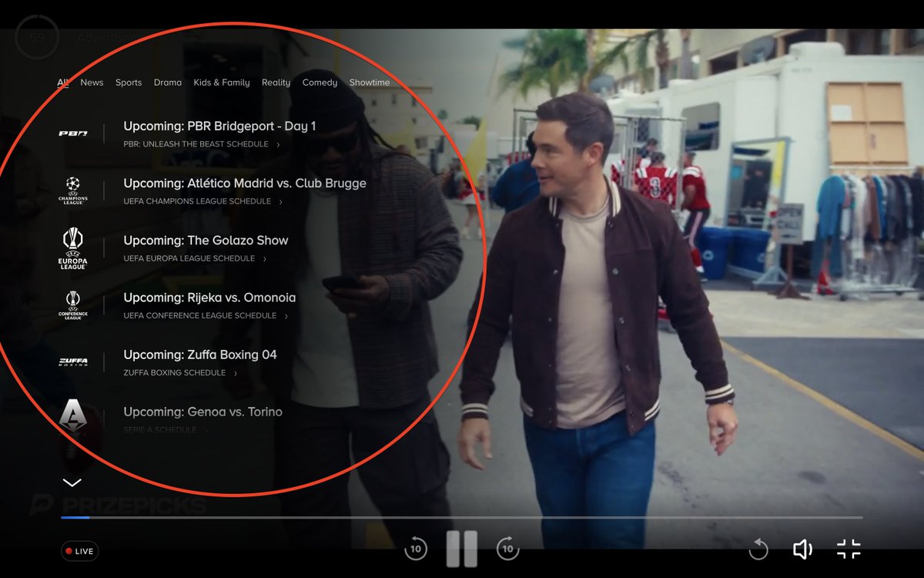Select Upcoming: The Golazo Show
The height and width of the screenshot is (578, 924).
coord(206,240)
